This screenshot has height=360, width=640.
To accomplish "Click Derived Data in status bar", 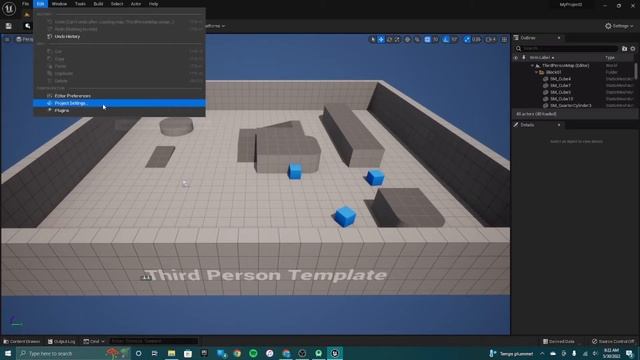I will (559, 341).
